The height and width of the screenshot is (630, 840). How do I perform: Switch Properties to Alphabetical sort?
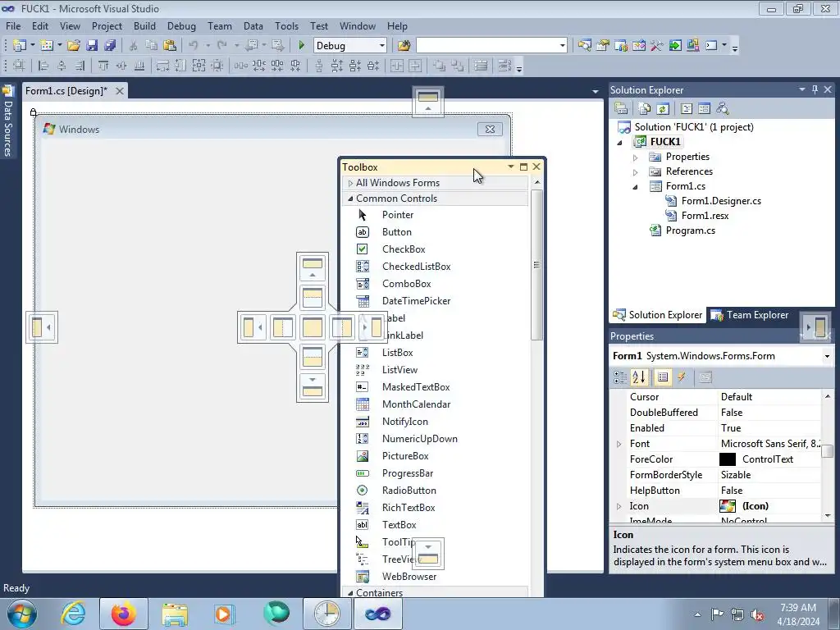click(x=638, y=377)
